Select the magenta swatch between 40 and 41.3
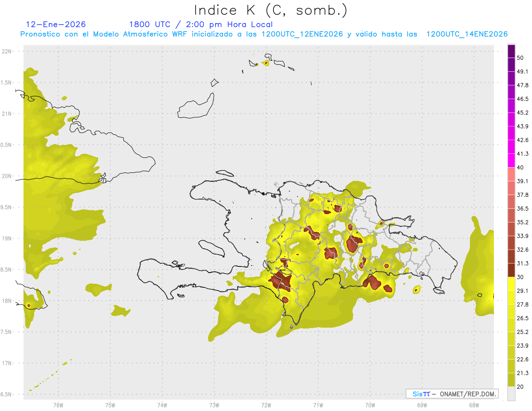Image resolution: width=532 pixels, height=411 pixels. point(511,160)
